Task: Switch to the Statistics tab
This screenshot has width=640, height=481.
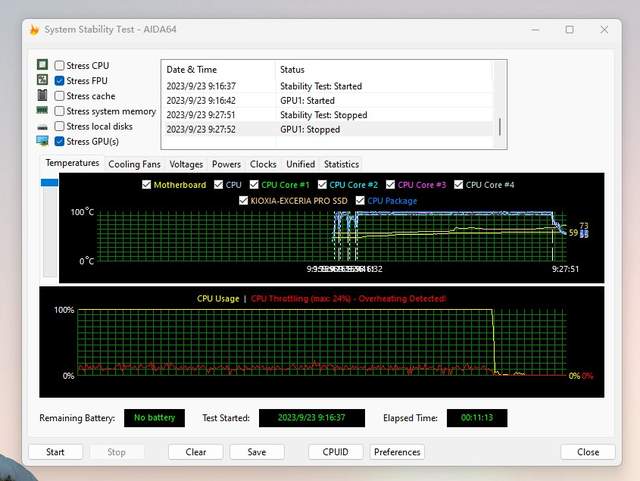Action: tap(341, 164)
